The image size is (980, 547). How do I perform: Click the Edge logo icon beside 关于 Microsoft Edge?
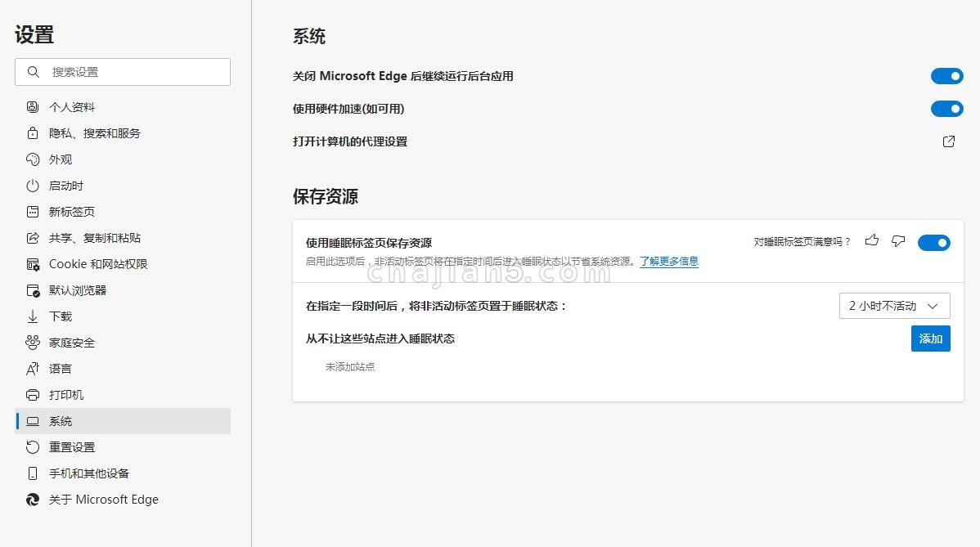pos(33,500)
